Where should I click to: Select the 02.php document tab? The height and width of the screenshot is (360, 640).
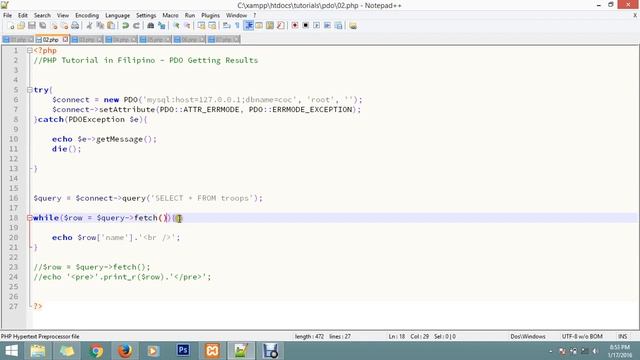(x=51, y=40)
